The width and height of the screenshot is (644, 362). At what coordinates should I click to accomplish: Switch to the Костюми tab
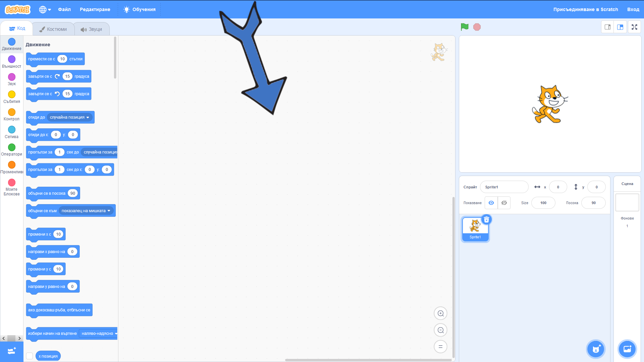53,29
